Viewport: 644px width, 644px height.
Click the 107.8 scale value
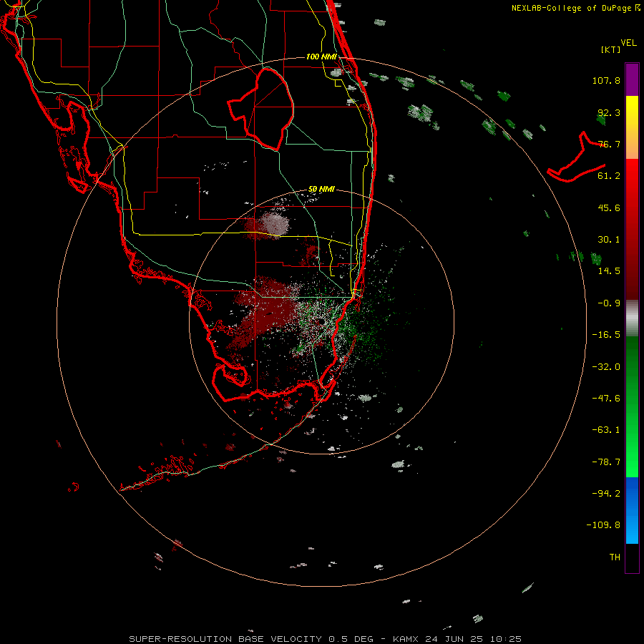(x=606, y=80)
